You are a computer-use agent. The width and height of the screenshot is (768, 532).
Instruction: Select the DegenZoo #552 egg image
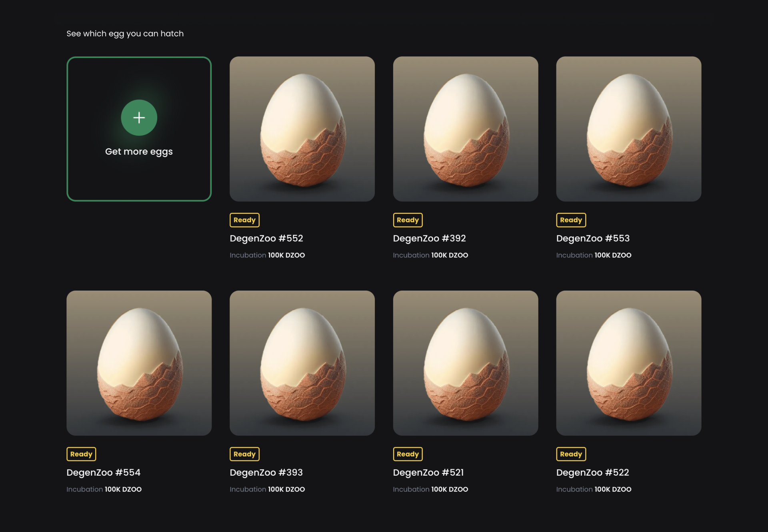pyautogui.click(x=302, y=129)
